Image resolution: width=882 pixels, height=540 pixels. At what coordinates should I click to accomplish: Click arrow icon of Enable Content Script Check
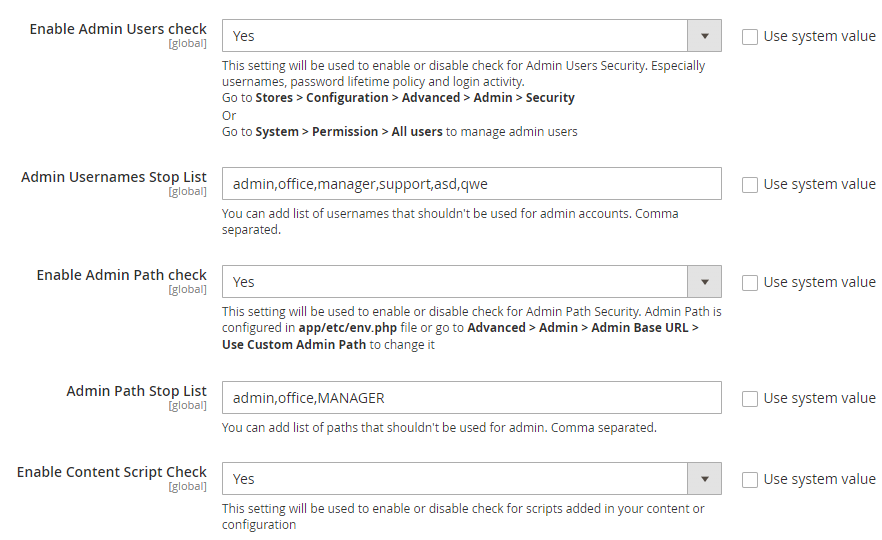704,479
